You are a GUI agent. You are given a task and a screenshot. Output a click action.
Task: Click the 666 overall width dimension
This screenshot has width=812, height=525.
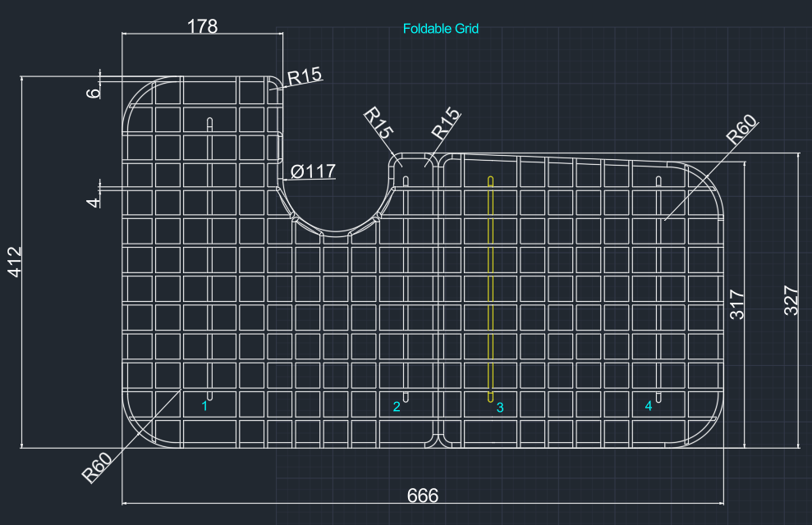pos(423,495)
